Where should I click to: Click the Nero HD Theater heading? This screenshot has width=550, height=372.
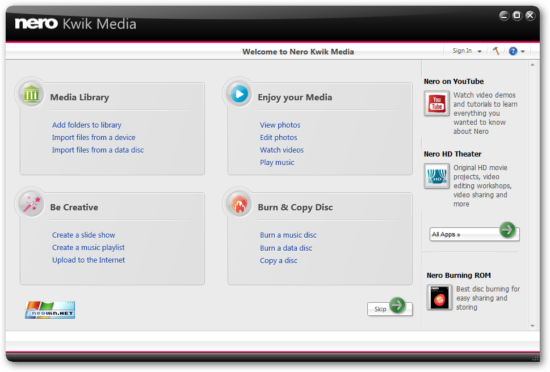click(x=452, y=154)
